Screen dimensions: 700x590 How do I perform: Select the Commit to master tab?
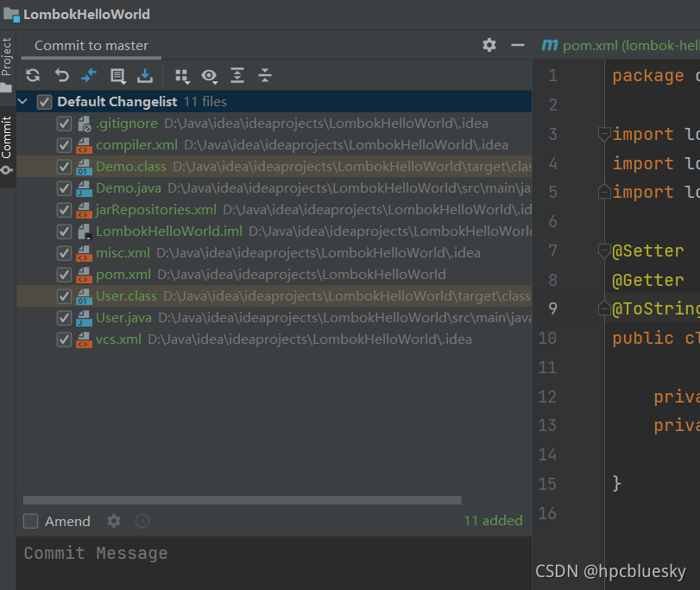click(x=91, y=46)
